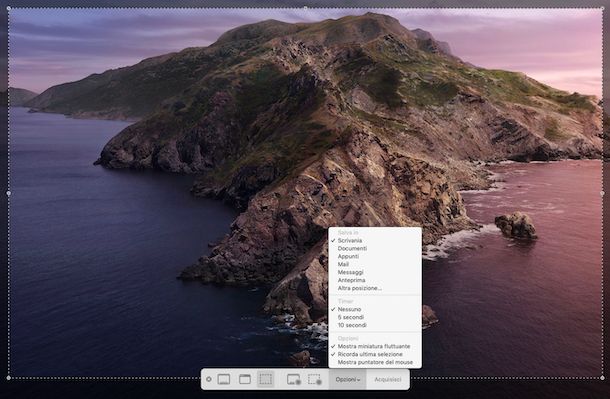Click the bottom-right selection corner handle
The width and height of the screenshot is (610, 399).
point(602,378)
